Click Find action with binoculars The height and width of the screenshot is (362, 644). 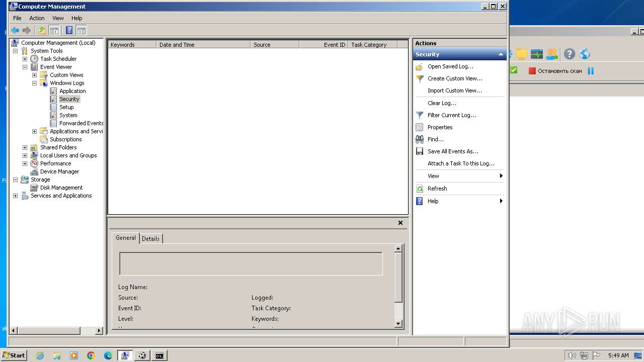pyautogui.click(x=435, y=139)
